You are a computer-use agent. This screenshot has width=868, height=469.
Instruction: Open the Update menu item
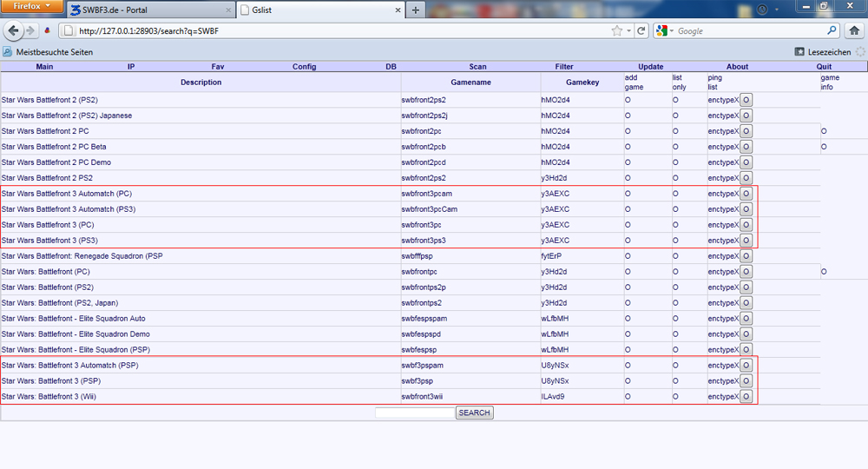click(651, 67)
